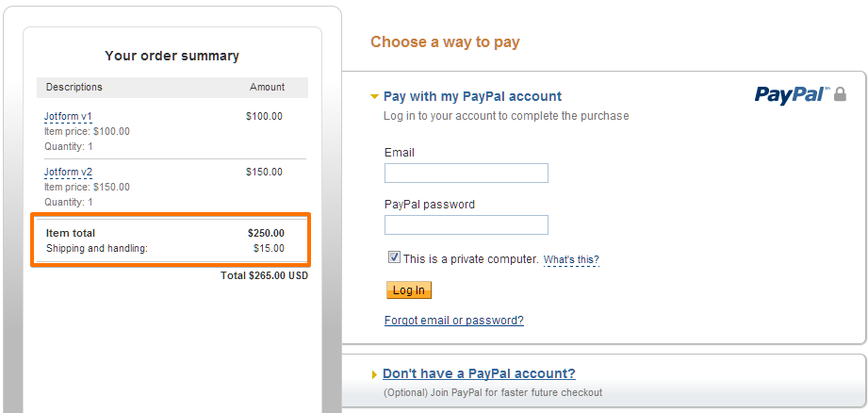Open the Jotform v2 item link
The height and width of the screenshot is (413, 868).
point(68,173)
